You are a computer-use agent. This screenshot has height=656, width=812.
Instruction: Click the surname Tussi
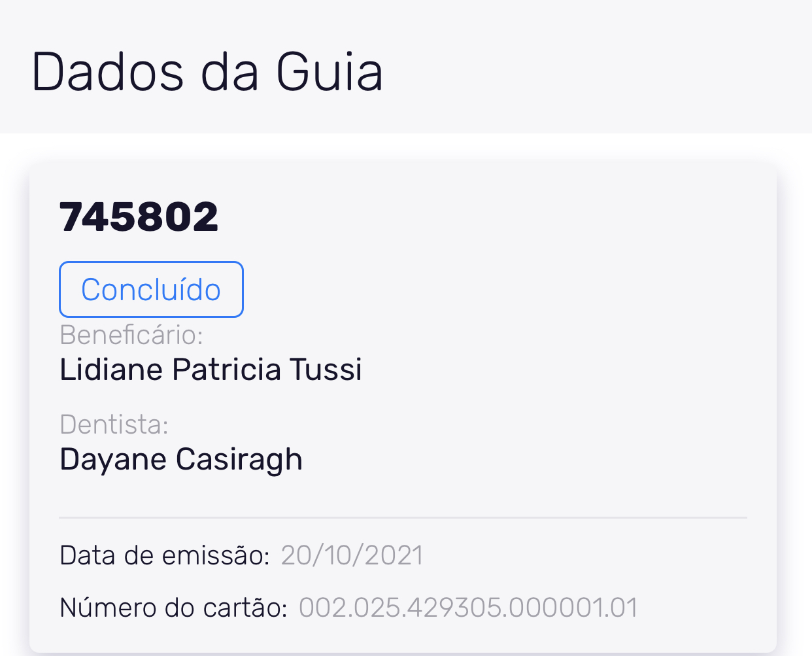(326, 370)
